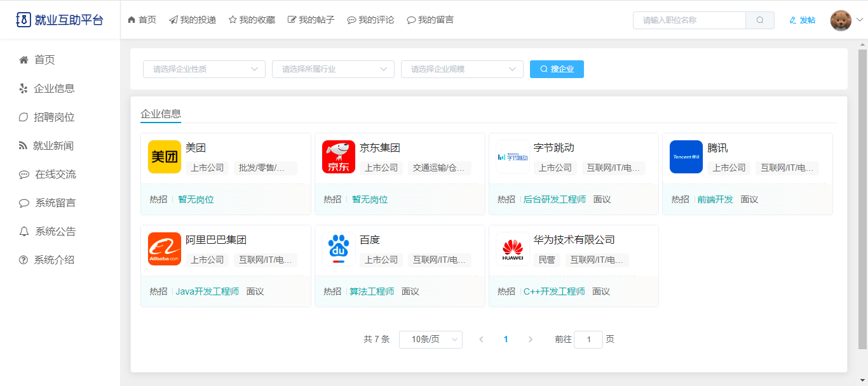Open the Java开发工程师 job link
Screen dimensions: 868x386
[x=207, y=291]
